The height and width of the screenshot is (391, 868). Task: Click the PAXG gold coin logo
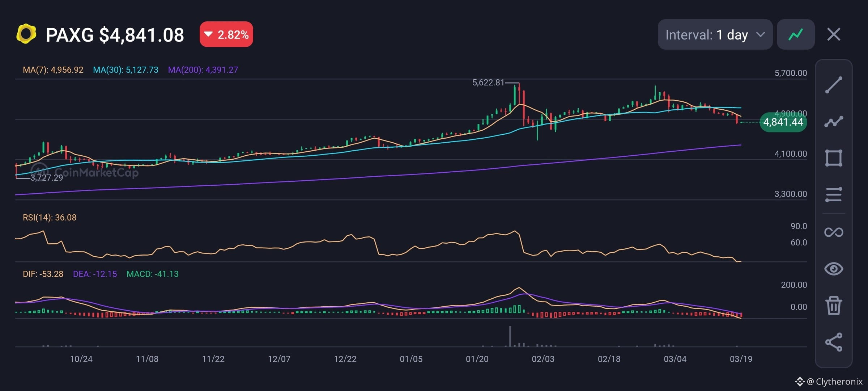26,34
